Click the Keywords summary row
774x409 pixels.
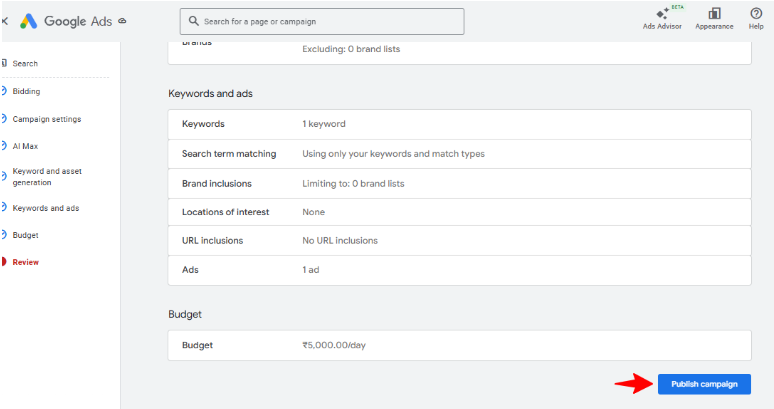pos(459,124)
